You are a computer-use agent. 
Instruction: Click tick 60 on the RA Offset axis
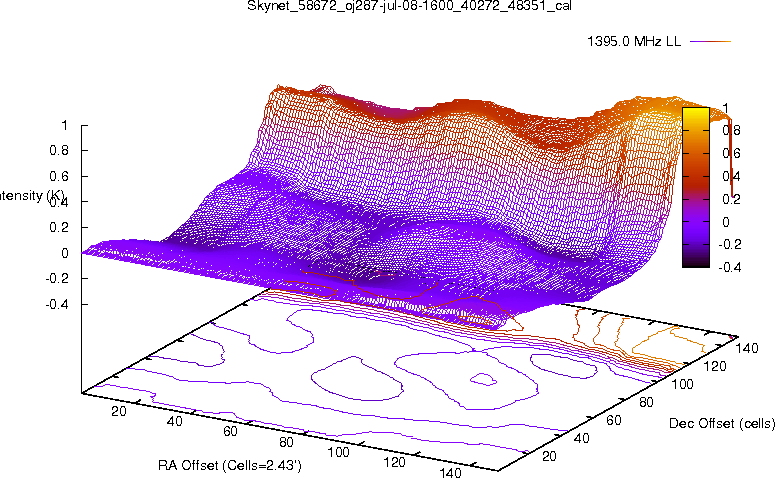pos(230,432)
